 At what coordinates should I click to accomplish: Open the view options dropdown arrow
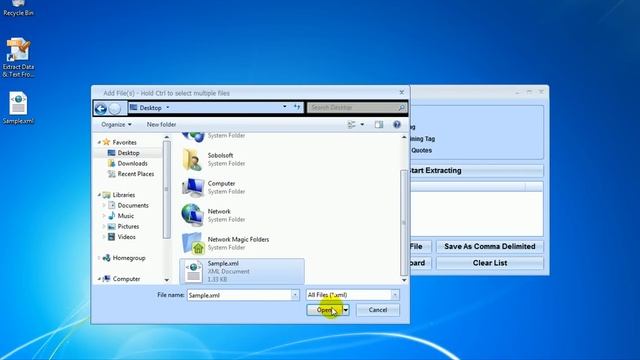click(362, 124)
